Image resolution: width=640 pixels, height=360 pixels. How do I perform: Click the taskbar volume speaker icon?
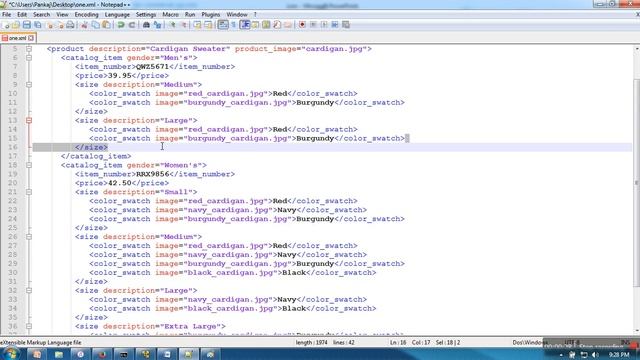click(595, 355)
